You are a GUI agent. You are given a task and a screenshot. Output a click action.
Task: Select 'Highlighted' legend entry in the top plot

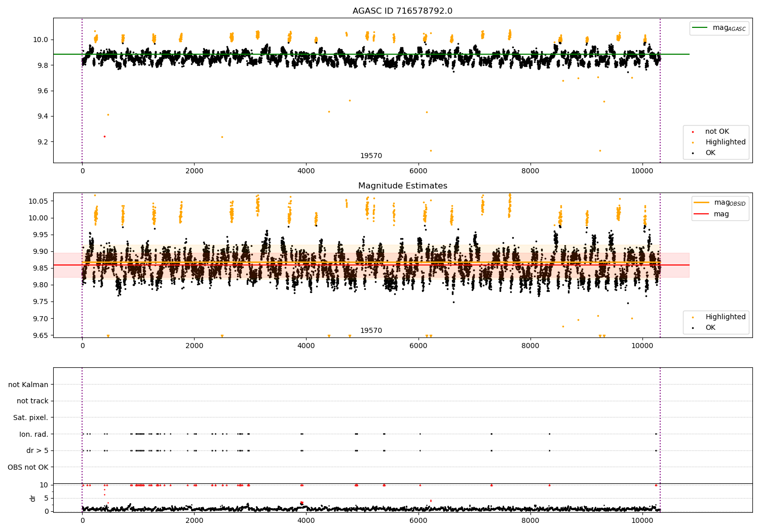click(725, 142)
